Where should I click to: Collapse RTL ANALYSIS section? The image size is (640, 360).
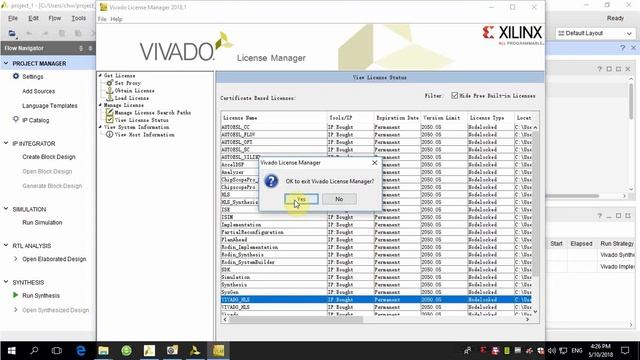[x=6, y=245]
